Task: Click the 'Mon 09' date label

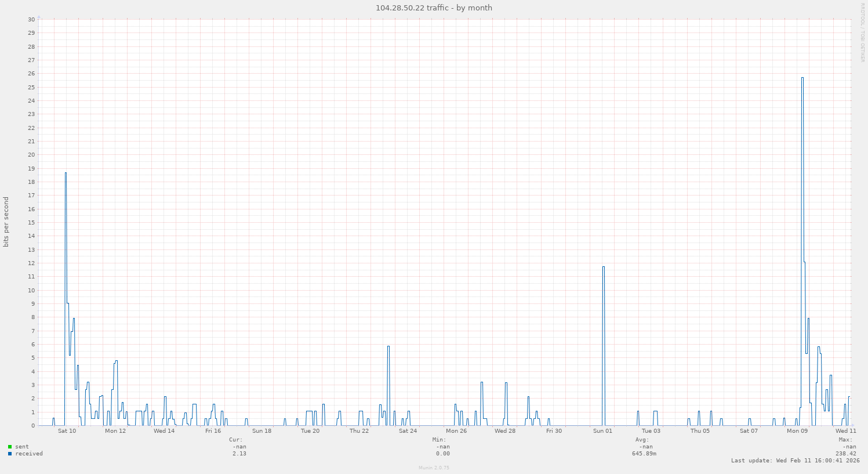Action: 796,431
